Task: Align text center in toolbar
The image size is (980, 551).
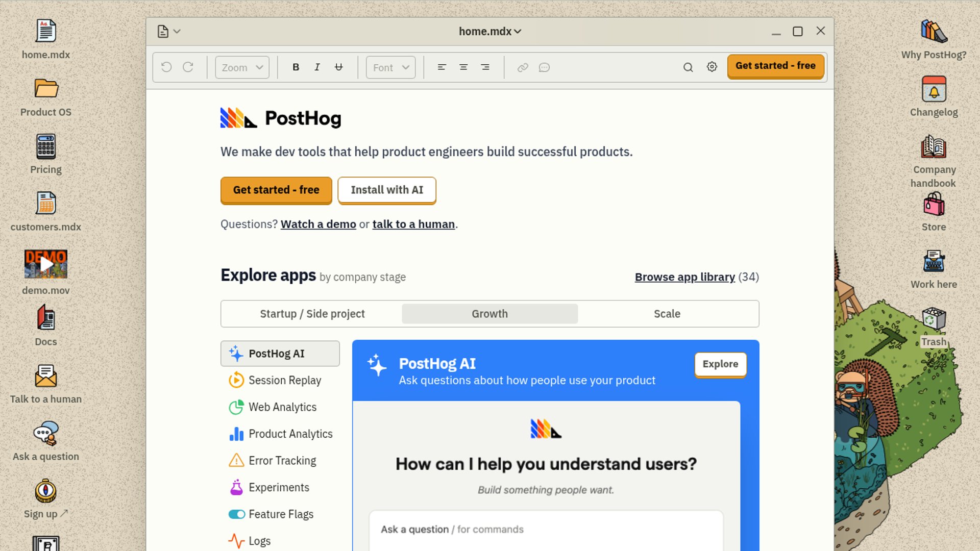Action: coord(463,67)
